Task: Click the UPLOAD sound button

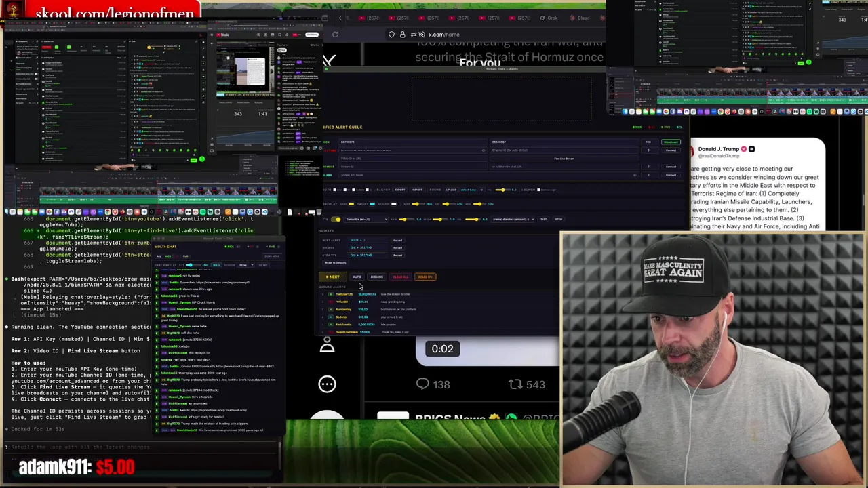Action: (x=451, y=190)
